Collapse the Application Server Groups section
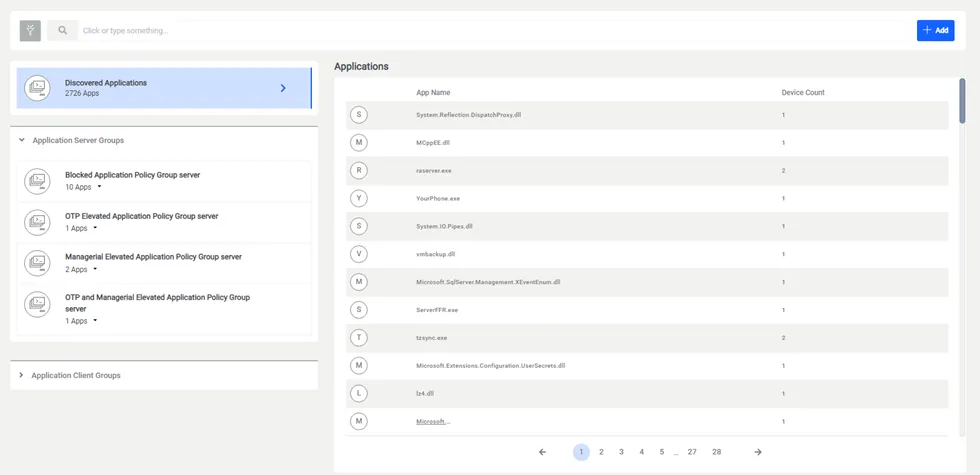Image resolution: width=980 pixels, height=475 pixels. (21, 141)
